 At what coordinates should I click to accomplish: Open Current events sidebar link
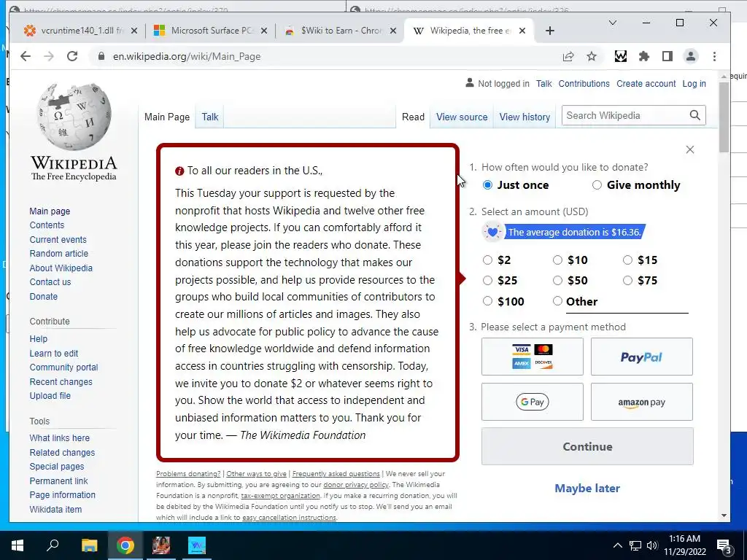58,239
